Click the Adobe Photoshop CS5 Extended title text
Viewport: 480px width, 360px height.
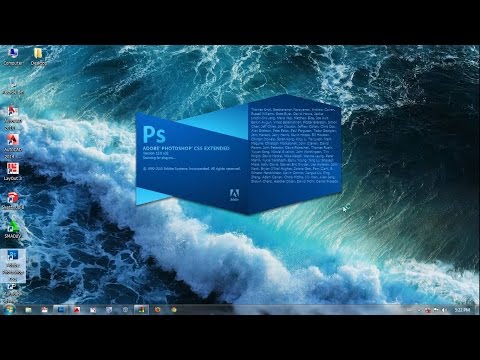pyautogui.click(x=186, y=148)
